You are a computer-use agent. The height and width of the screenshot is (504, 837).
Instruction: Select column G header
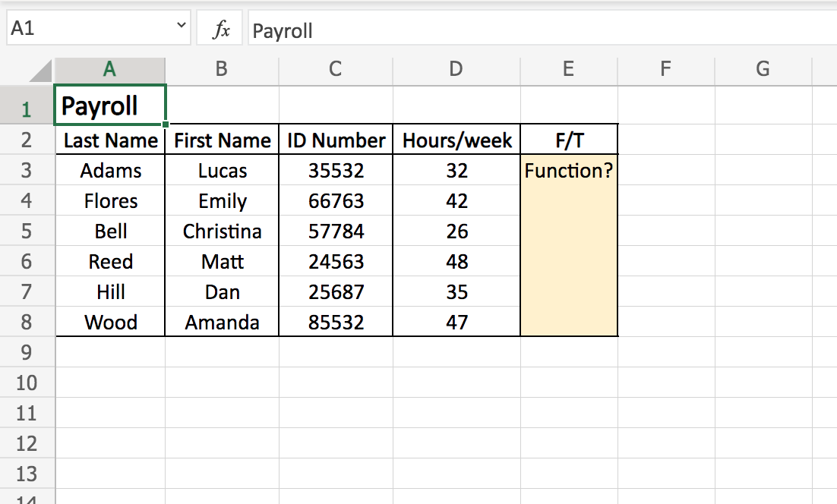pyautogui.click(x=763, y=69)
